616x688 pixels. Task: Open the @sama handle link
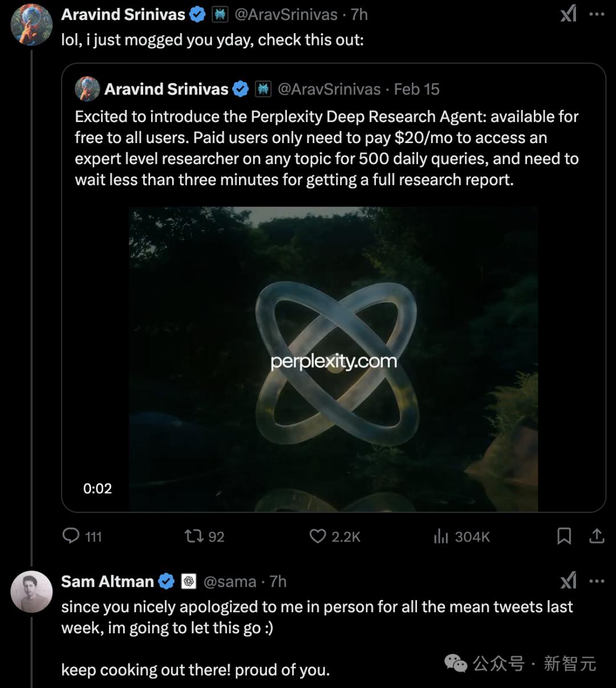point(230,581)
